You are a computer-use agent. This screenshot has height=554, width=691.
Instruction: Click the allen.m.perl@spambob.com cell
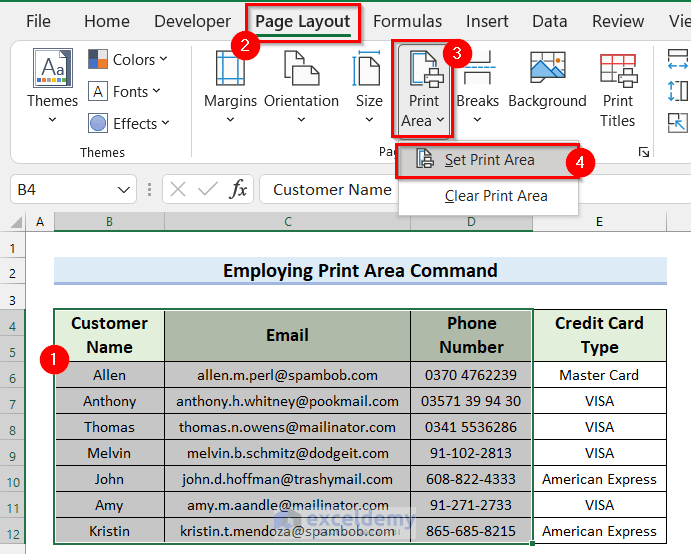pyautogui.click(x=287, y=375)
